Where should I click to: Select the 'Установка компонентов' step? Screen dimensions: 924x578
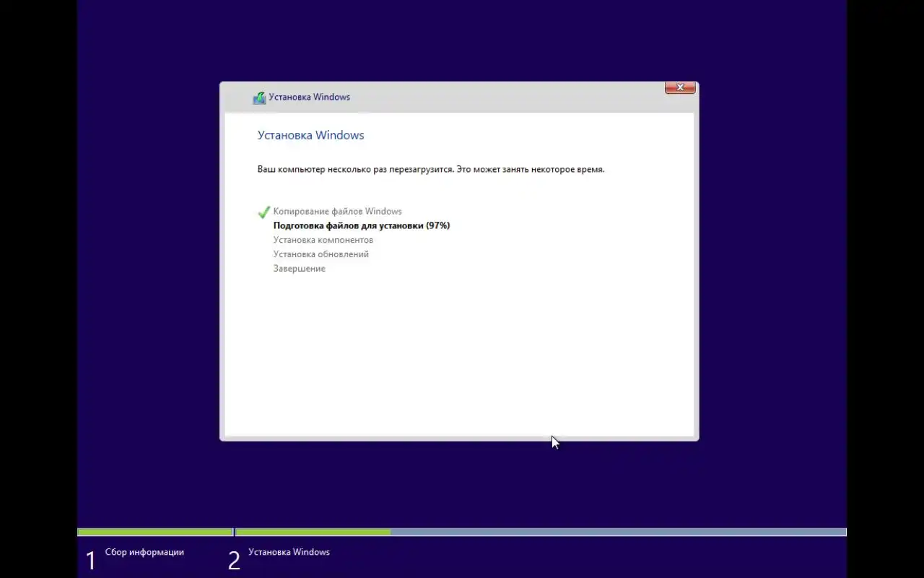[x=323, y=240]
